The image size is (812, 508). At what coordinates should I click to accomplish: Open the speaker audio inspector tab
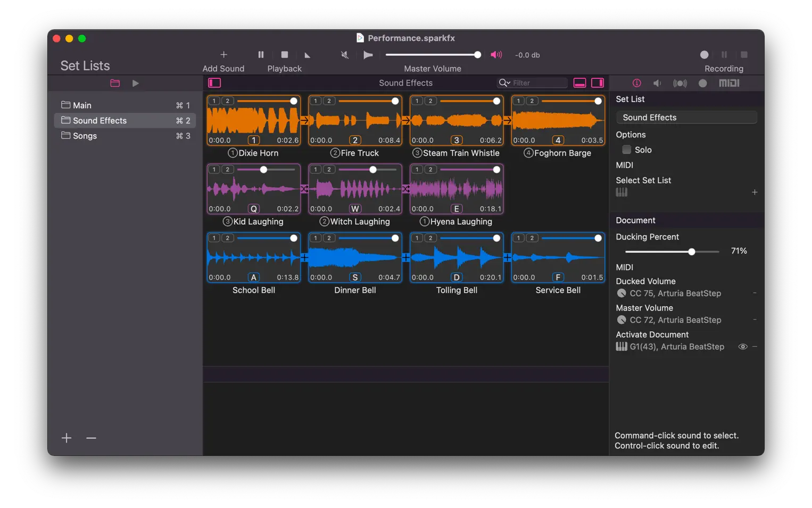pyautogui.click(x=657, y=83)
